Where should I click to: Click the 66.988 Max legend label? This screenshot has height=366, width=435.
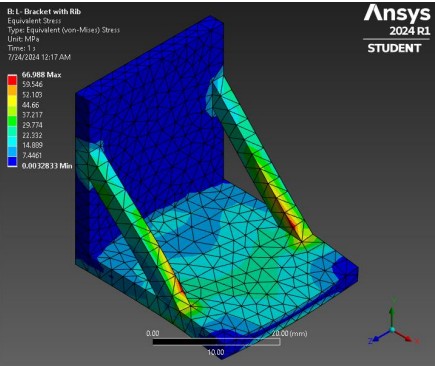(41, 75)
